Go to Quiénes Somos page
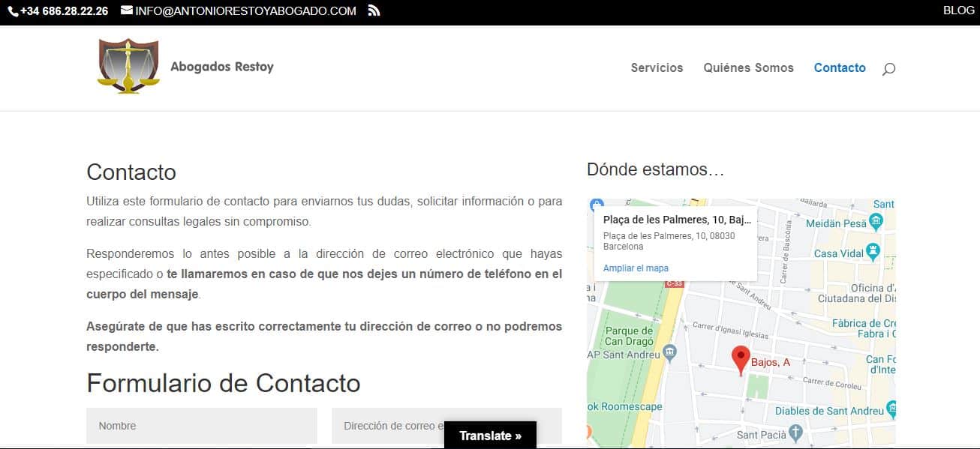This screenshot has width=980, height=449. (x=748, y=67)
